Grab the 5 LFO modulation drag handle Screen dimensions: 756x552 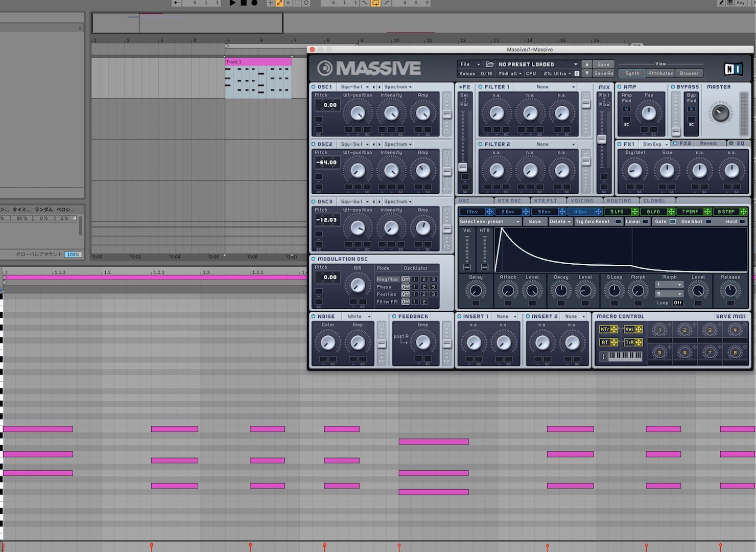coord(635,212)
